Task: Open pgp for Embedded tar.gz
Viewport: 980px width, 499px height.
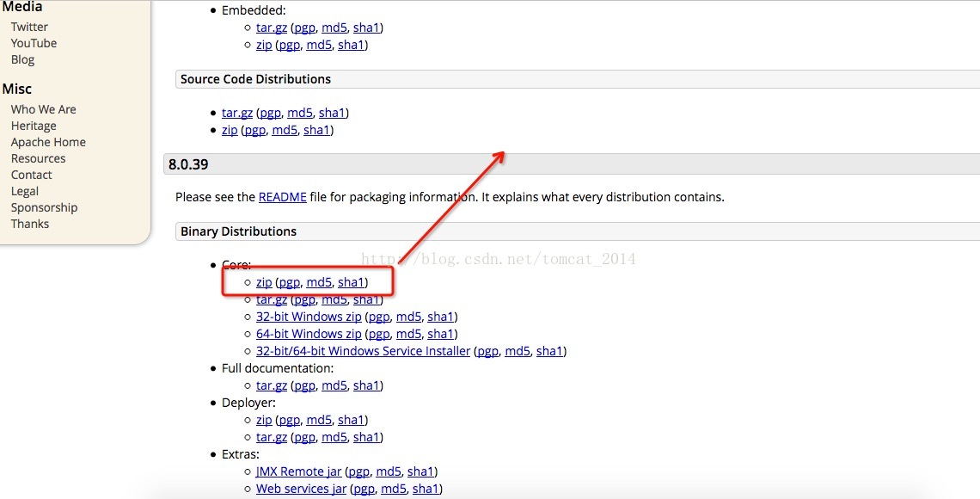Action: point(305,28)
